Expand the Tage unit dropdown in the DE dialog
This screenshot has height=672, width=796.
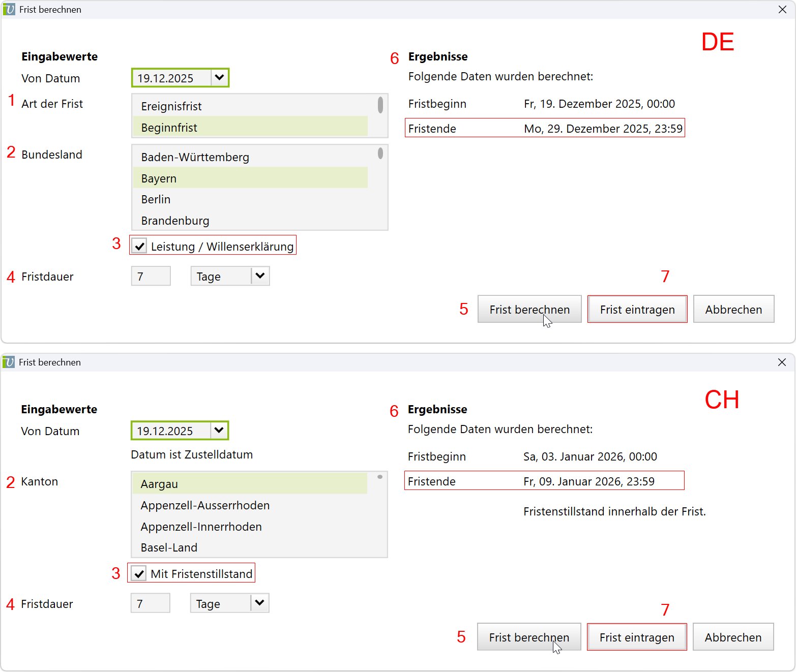click(260, 276)
